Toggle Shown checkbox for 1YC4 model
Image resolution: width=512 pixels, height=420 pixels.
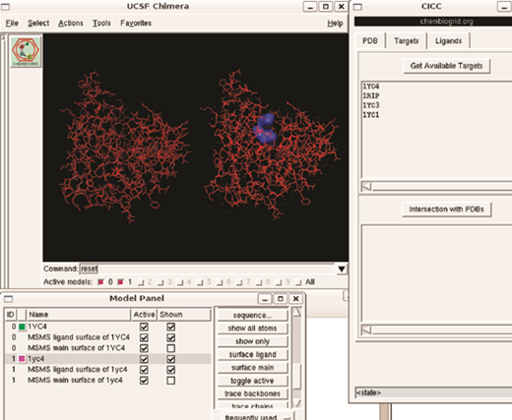[170, 327]
